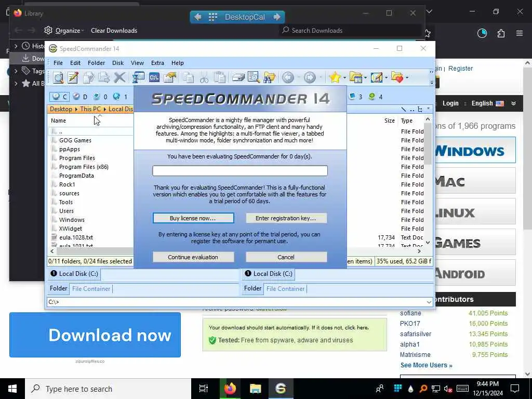Viewport: 532px width, 399px height.
Task: Click Enter registration key button
Action: coord(286,218)
